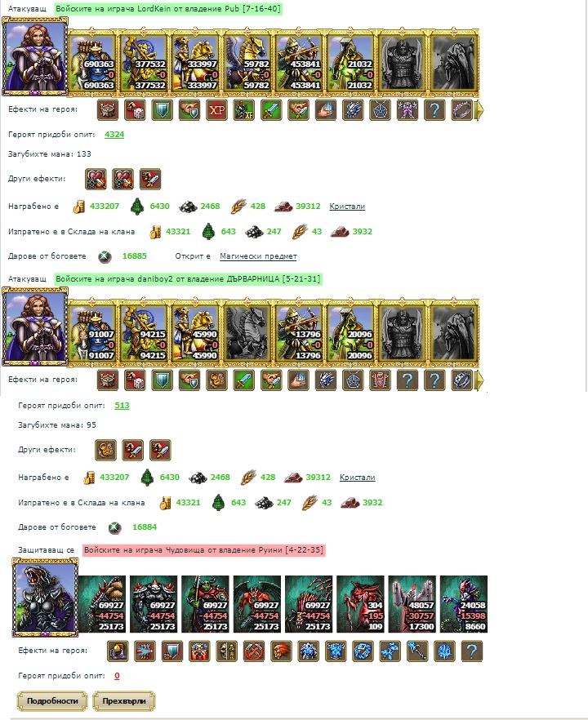Open the Магически предмет link

pyautogui.click(x=258, y=256)
